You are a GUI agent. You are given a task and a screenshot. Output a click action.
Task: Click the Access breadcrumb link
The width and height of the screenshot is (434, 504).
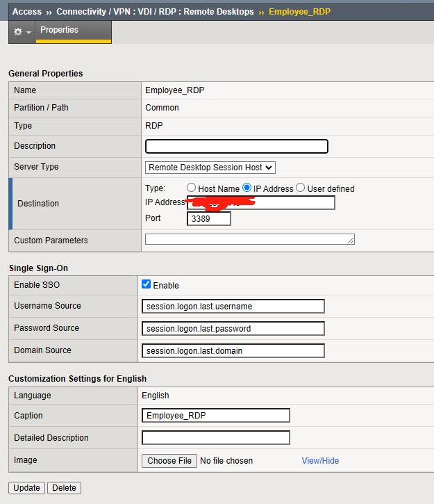(27, 12)
